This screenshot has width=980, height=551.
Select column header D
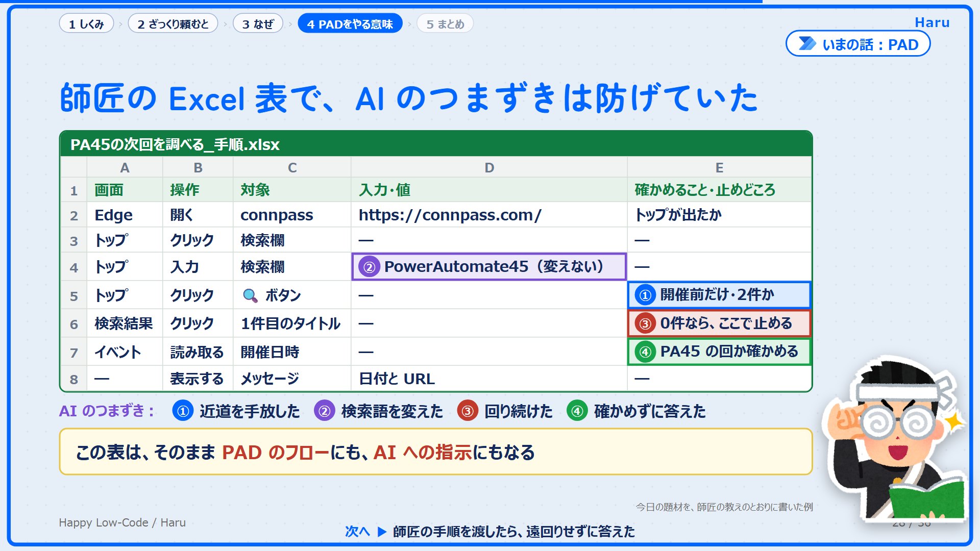(489, 167)
